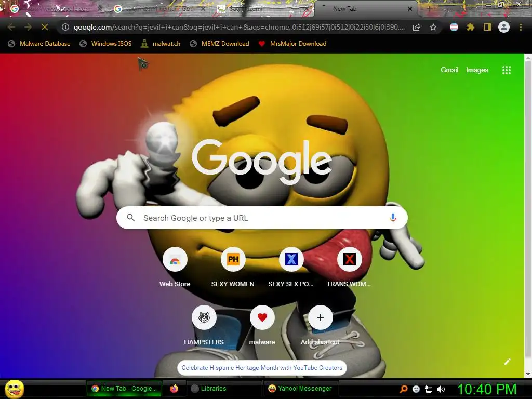Open network status tray icon
The height and width of the screenshot is (399, 532).
tap(429, 390)
